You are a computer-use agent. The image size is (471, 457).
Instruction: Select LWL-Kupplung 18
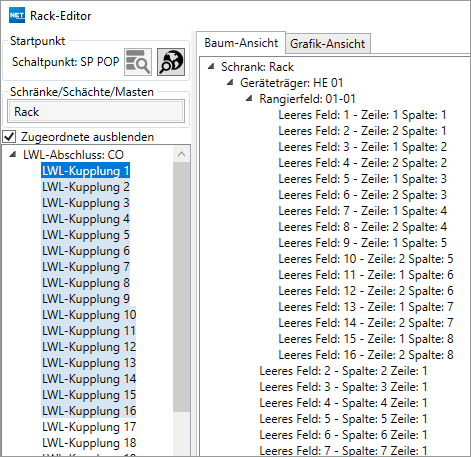pyautogui.click(x=89, y=443)
